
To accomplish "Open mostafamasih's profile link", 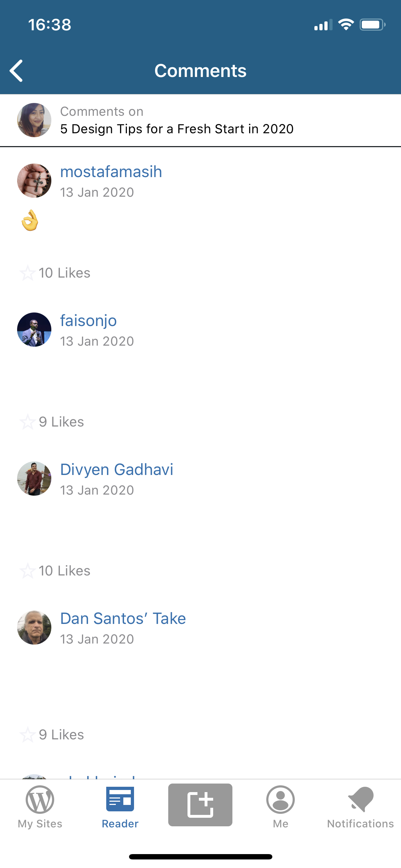I will (x=111, y=172).
